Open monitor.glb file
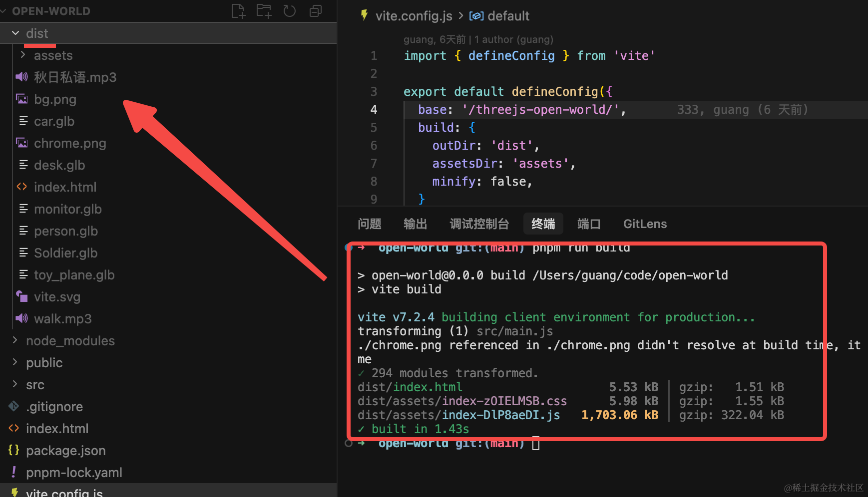868x497 pixels. pos(68,209)
